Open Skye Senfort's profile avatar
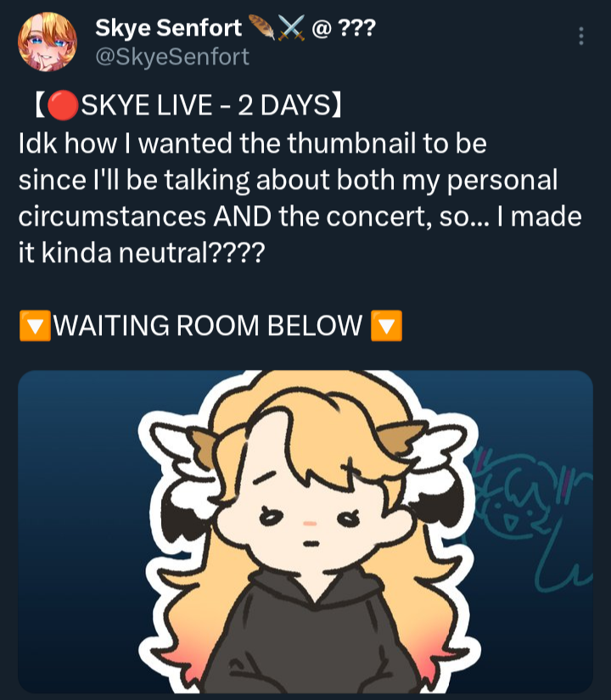Viewport: 611px width, 700px height. 48,42
